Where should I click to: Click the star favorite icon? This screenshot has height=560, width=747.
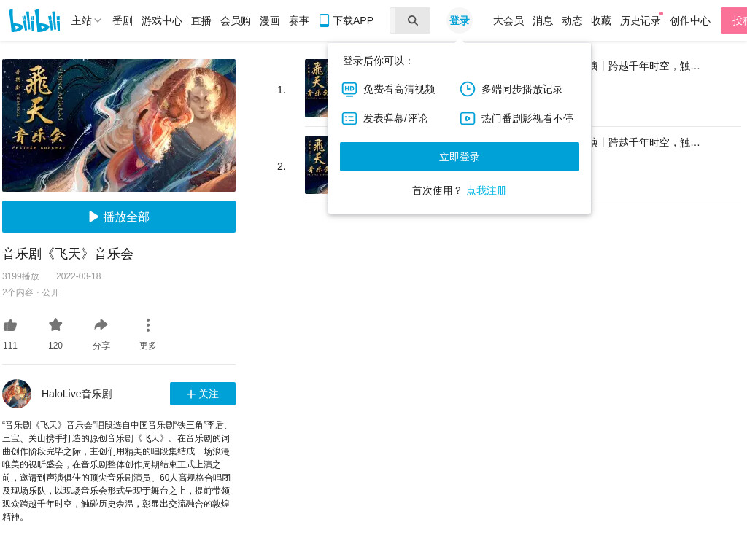(55, 324)
